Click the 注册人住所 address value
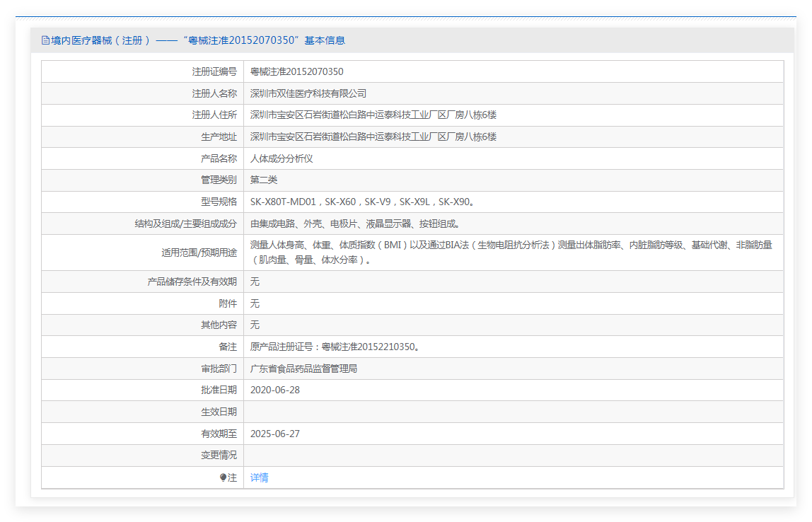 (x=373, y=115)
